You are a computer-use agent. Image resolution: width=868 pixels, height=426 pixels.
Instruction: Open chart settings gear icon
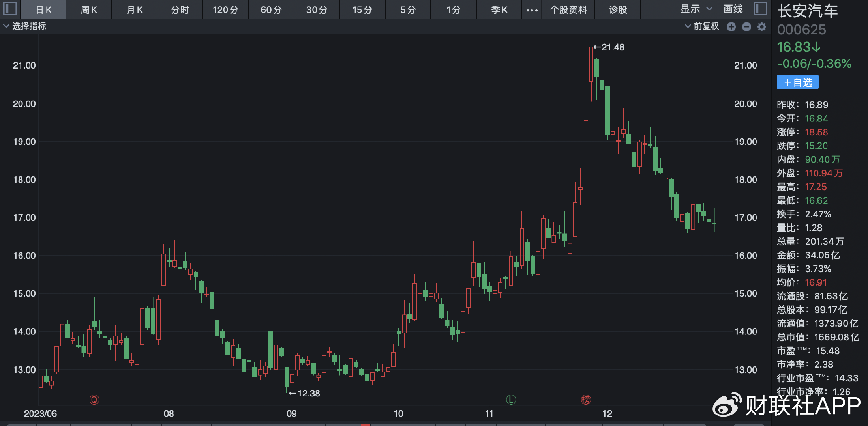[x=762, y=26]
